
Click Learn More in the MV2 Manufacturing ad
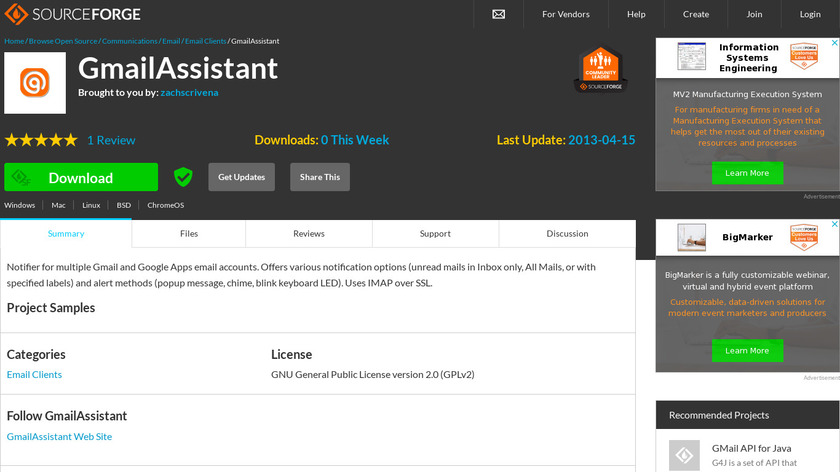pos(747,173)
